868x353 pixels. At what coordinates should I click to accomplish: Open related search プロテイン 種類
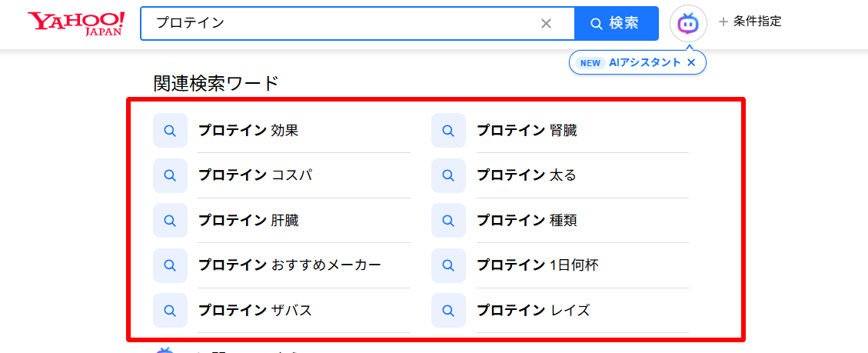coord(527,221)
